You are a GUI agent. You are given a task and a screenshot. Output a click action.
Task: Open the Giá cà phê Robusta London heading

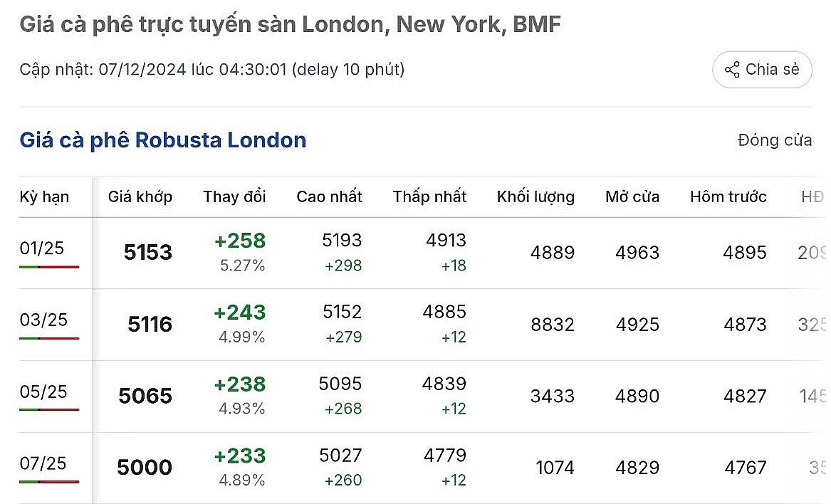click(x=162, y=140)
